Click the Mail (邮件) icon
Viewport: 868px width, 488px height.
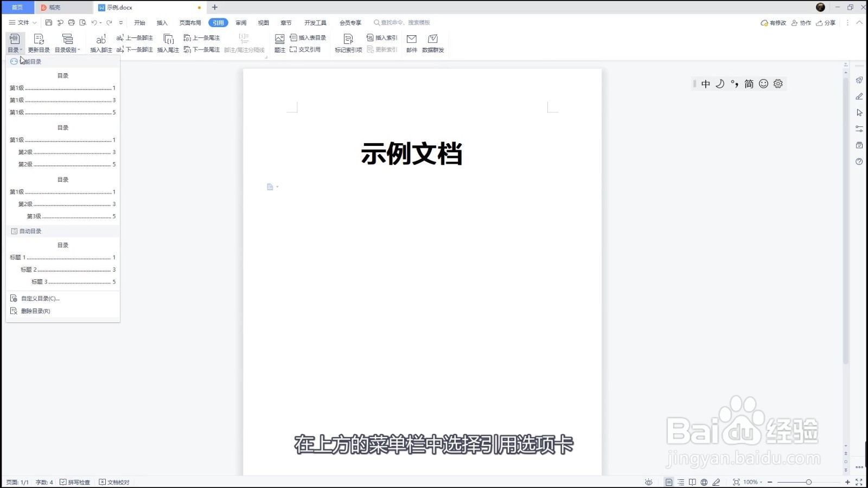tap(412, 43)
